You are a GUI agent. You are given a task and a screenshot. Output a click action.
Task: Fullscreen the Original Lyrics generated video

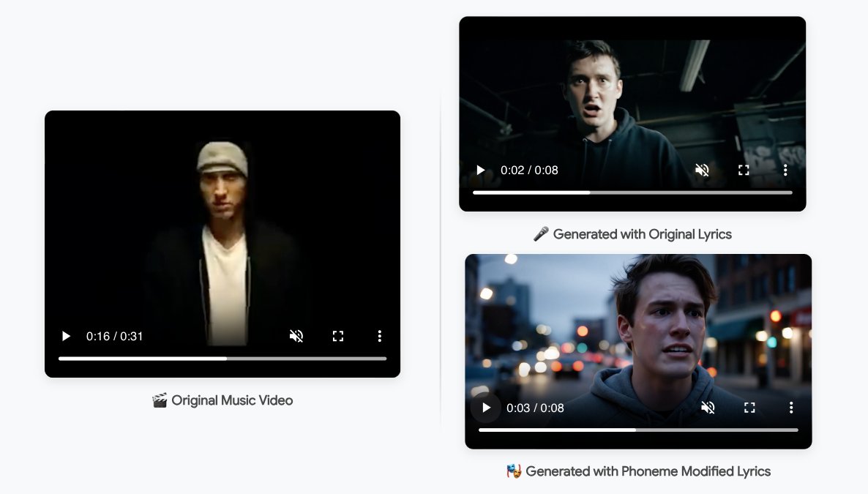(744, 170)
